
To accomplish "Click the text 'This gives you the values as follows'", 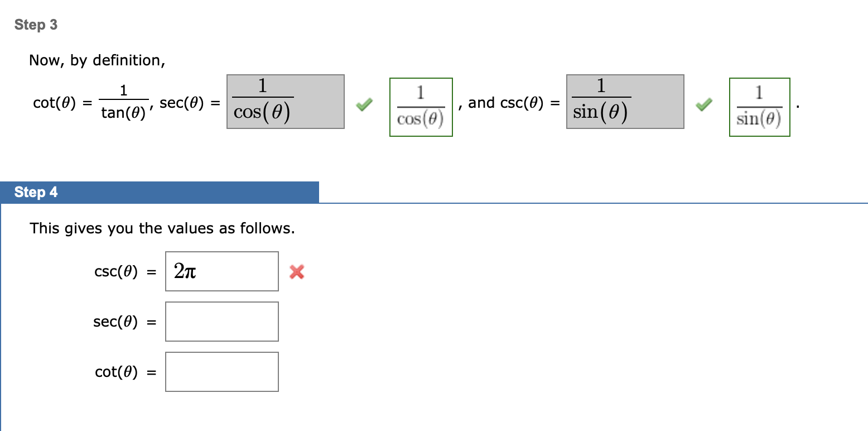I will pos(162,228).
